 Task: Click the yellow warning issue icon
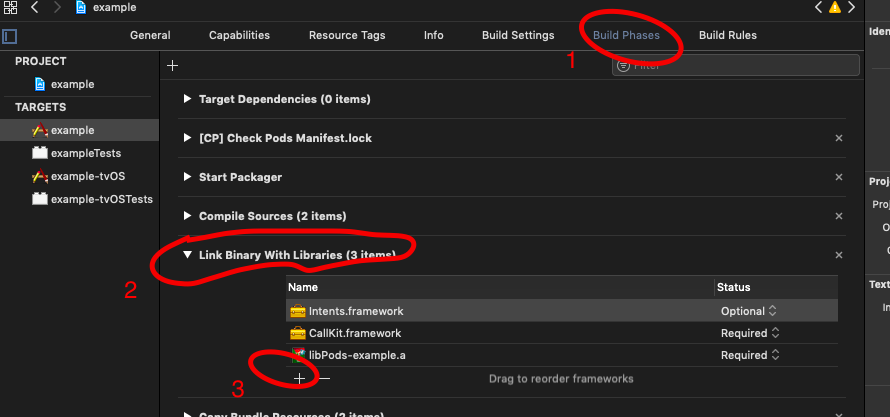835,7
